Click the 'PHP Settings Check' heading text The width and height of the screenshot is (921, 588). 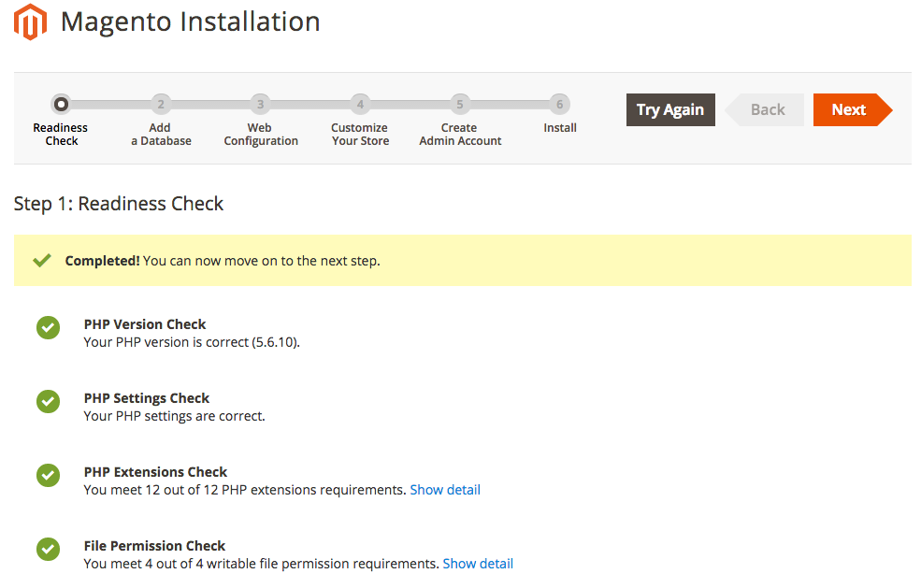coord(146,398)
